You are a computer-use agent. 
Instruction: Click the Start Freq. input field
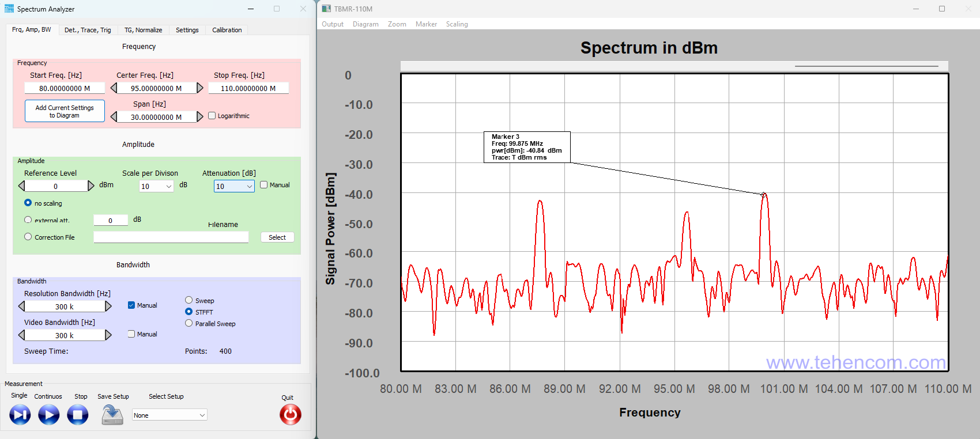[65, 88]
